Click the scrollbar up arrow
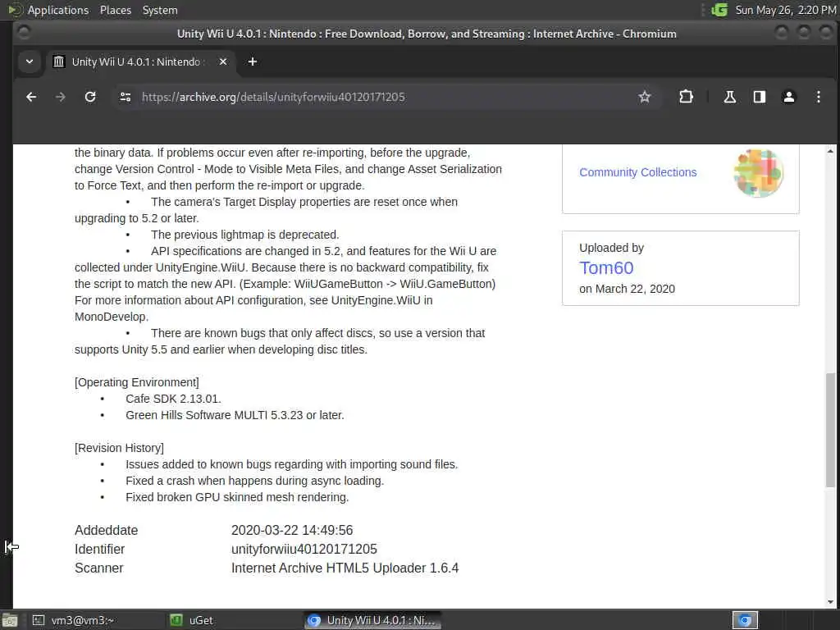The width and height of the screenshot is (840, 630). click(830, 151)
